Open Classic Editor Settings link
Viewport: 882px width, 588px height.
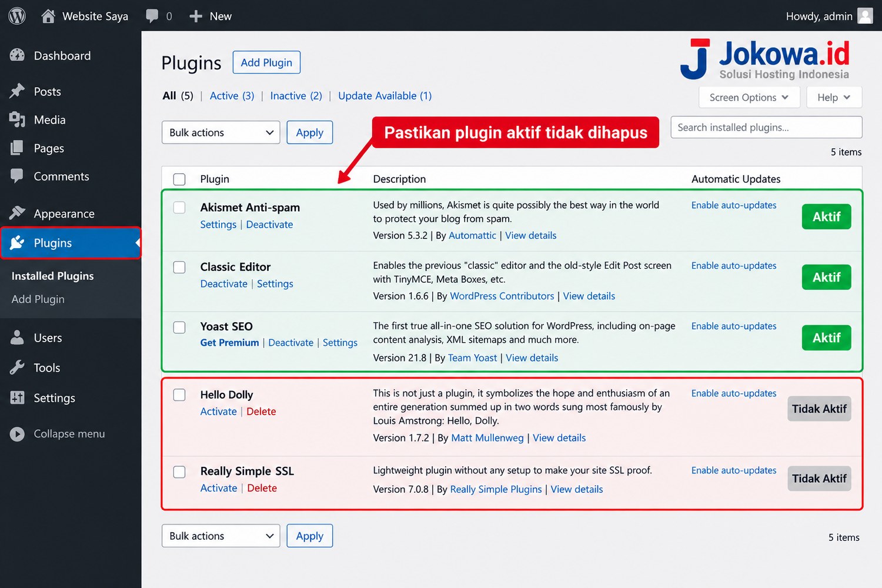coord(275,284)
